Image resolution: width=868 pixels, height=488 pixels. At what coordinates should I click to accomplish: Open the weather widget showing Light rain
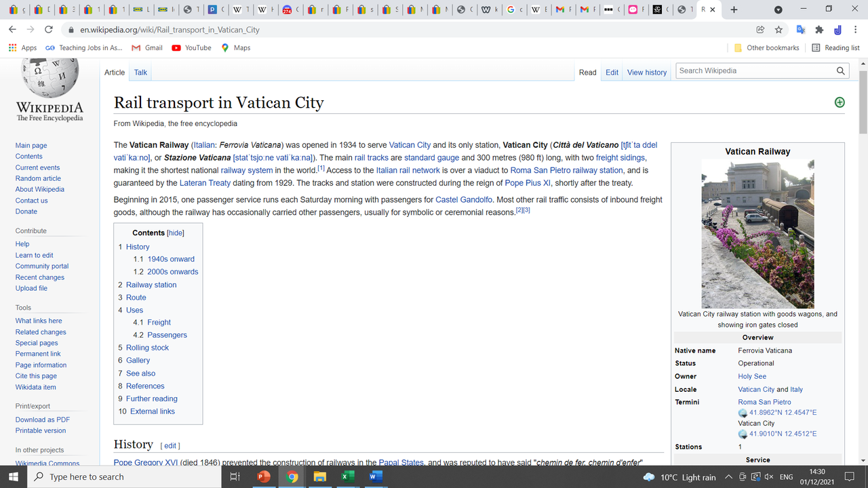(679, 477)
